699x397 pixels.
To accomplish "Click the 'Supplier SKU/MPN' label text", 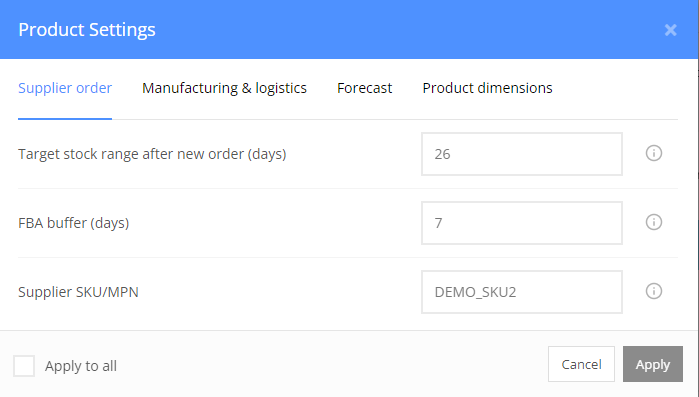I will pos(78,292).
